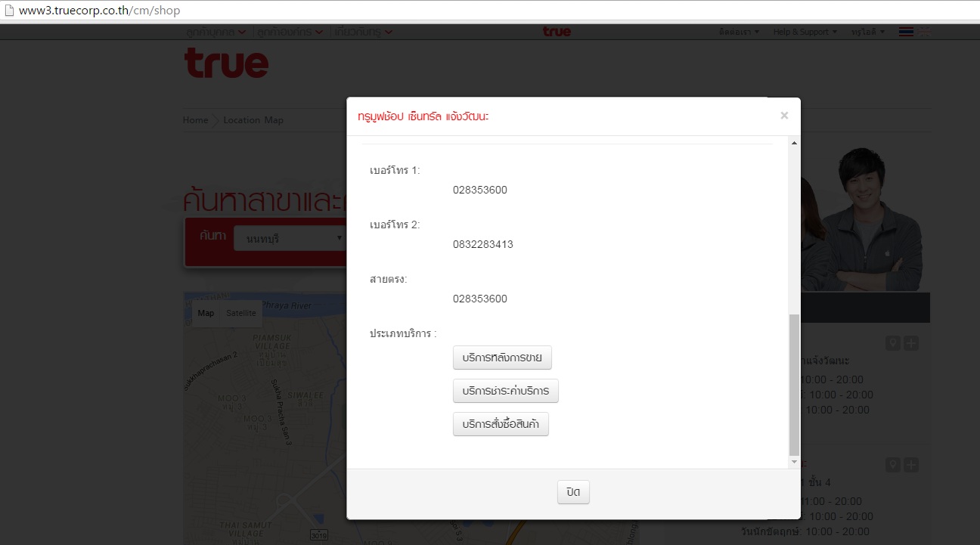This screenshot has height=545, width=980.
Task: Click the Home breadcrumb link
Action: coord(195,120)
